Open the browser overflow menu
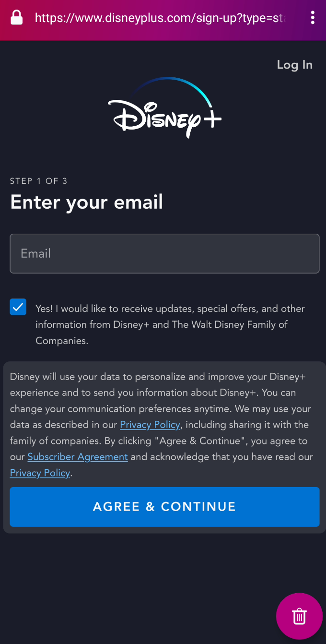This screenshot has width=326, height=644. tap(313, 18)
